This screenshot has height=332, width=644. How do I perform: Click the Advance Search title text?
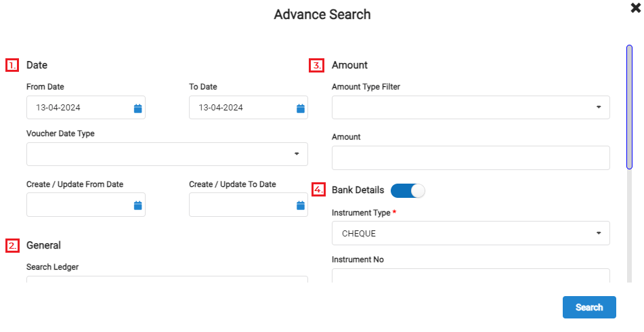tap(322, 14)
